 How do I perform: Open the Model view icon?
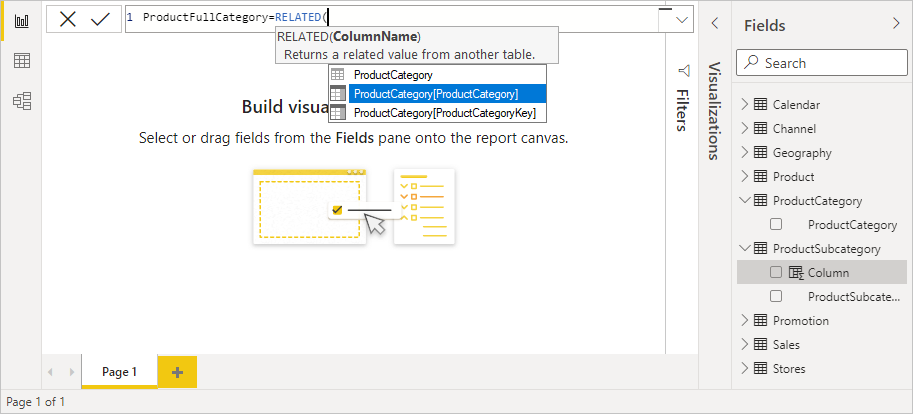21,100
